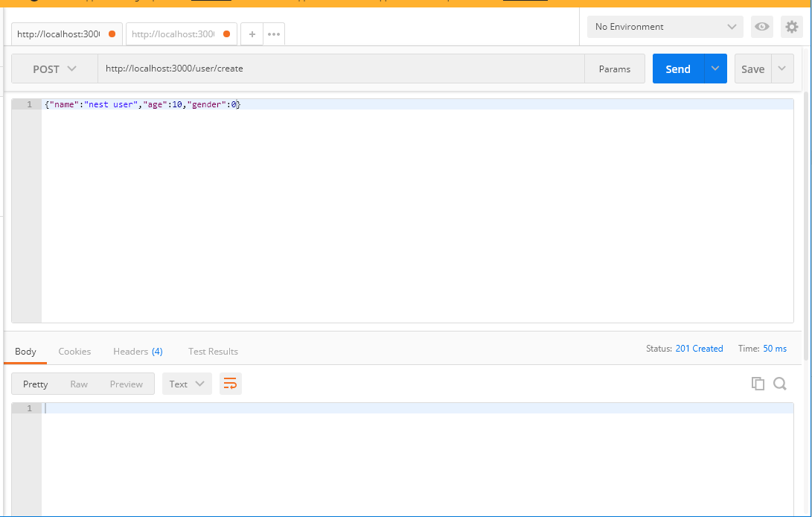
Task: Click the right-side vertical scrollbar
Action: tap(806, 226)
